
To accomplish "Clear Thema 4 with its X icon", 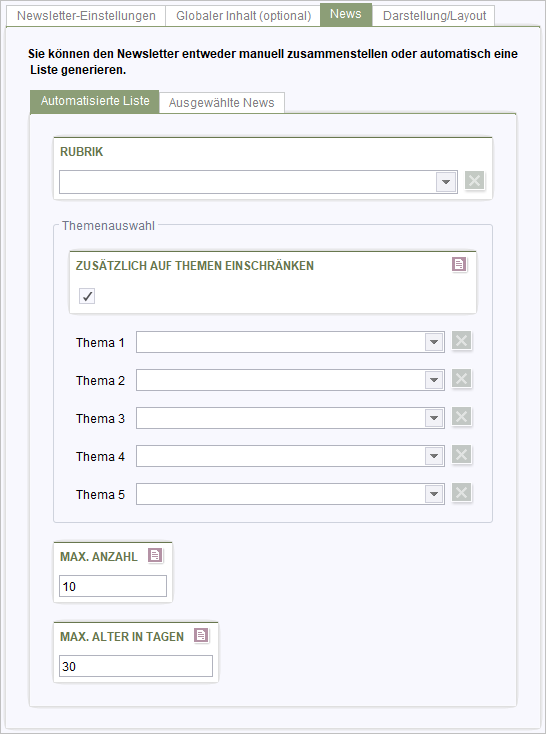I will point(461,455).
